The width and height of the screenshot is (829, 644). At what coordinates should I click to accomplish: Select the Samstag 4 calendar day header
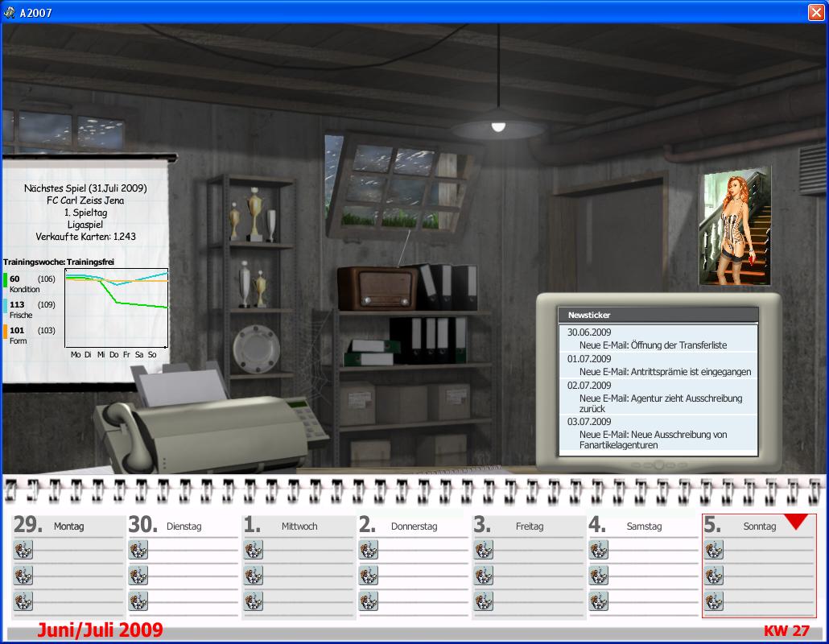[x=643, y=525]
